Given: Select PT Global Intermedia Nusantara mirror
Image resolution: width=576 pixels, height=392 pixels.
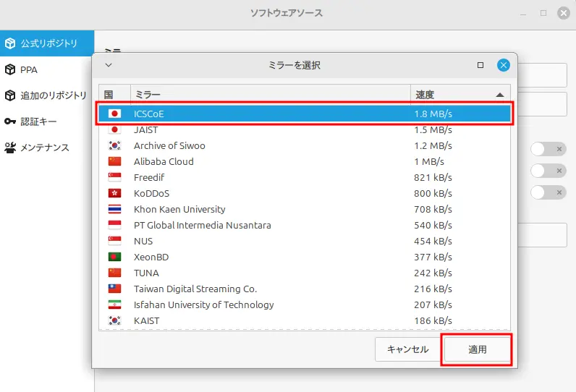Looking at the screenshot, I should click(305, 225).
